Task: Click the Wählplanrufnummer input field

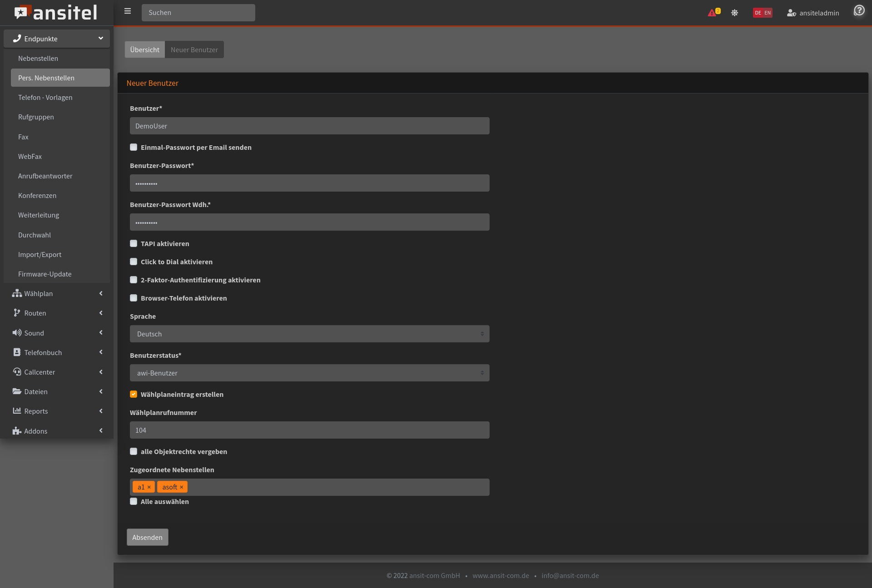Action: point(309,430)
